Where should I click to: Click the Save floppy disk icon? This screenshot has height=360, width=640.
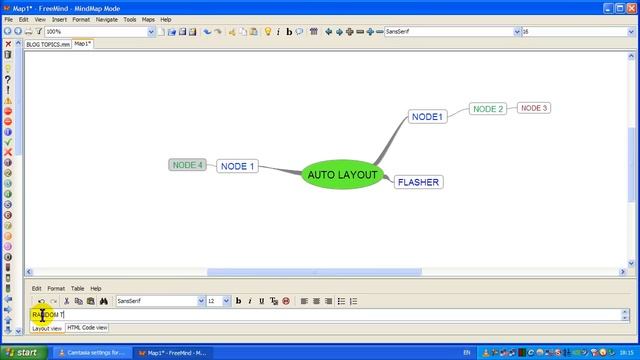click(182, 31)
